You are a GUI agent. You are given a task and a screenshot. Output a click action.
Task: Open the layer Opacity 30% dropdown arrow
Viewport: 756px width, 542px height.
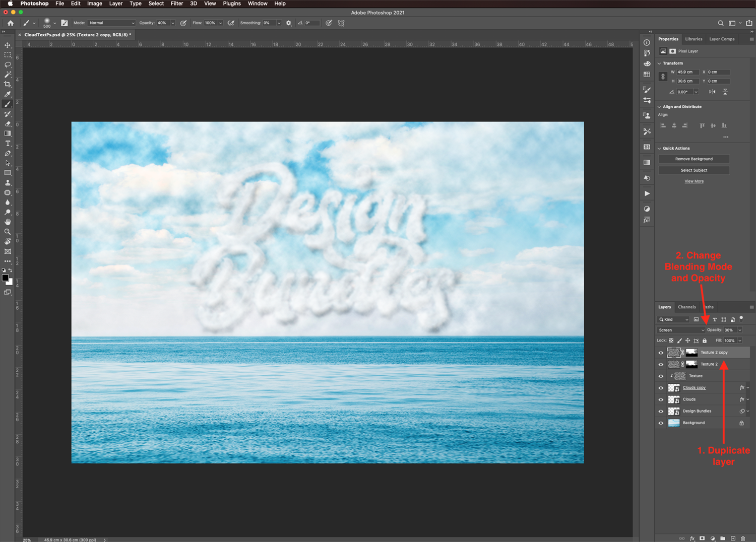(740, 330)
